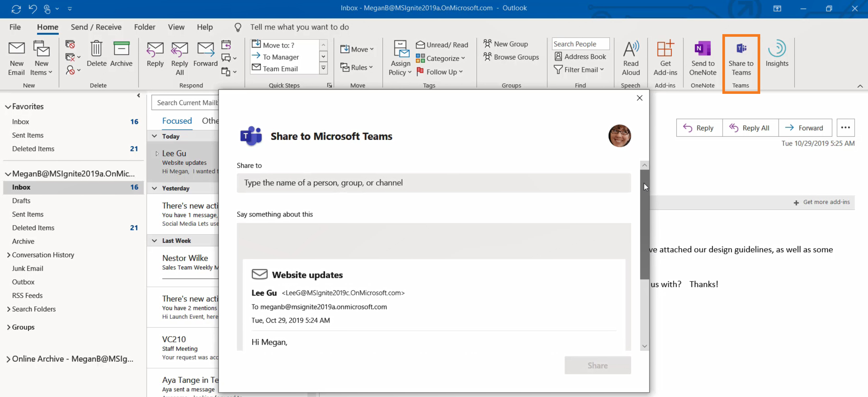Click the Read Aloud icon
This screenshot has height=397, width=868.
pos(631,49)
